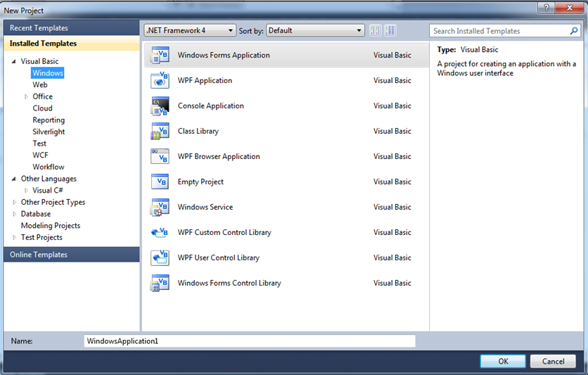This screenshot has width=588, height=375.
Task: Select the Web category
Action: click(x=40, y=84)
